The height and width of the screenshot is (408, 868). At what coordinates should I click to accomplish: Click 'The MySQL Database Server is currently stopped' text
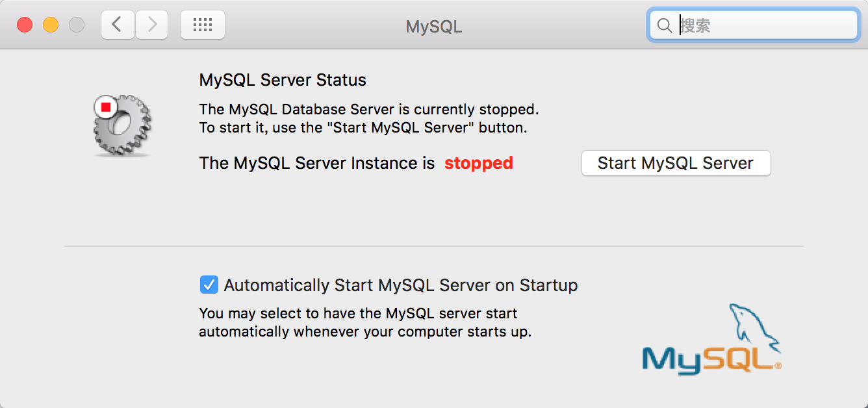369,109
